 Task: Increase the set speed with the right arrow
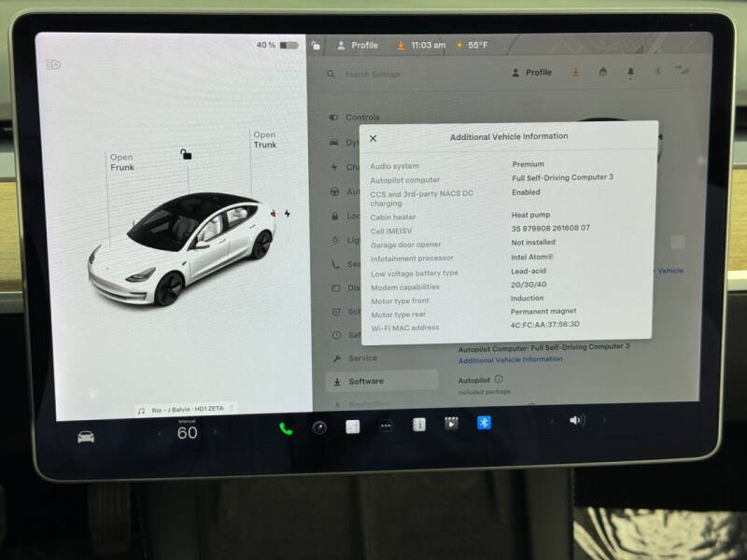coord(216,433)
